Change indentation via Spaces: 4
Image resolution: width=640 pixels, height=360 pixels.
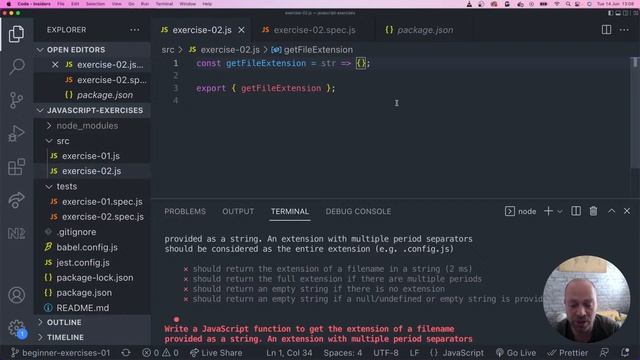click(x=342, y=353)
